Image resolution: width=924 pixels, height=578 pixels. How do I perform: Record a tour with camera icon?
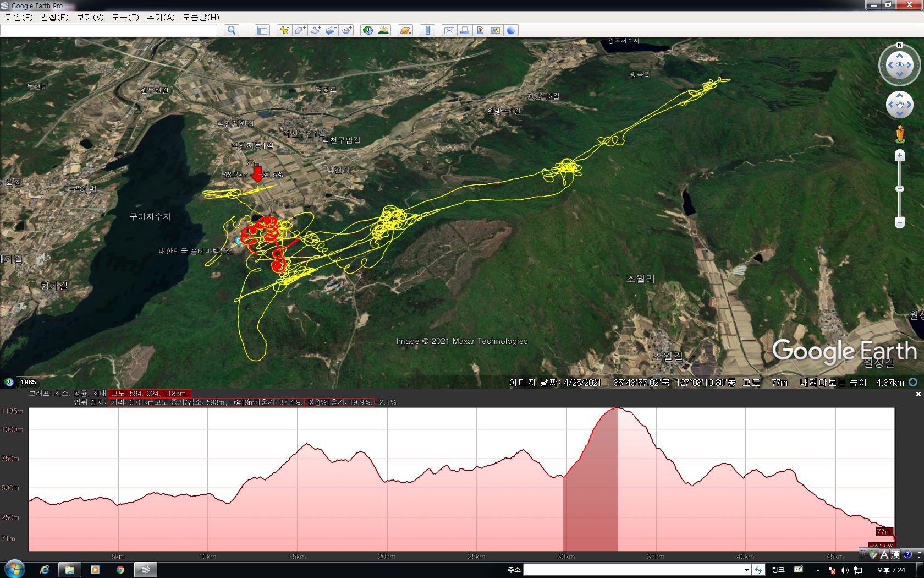346,30
